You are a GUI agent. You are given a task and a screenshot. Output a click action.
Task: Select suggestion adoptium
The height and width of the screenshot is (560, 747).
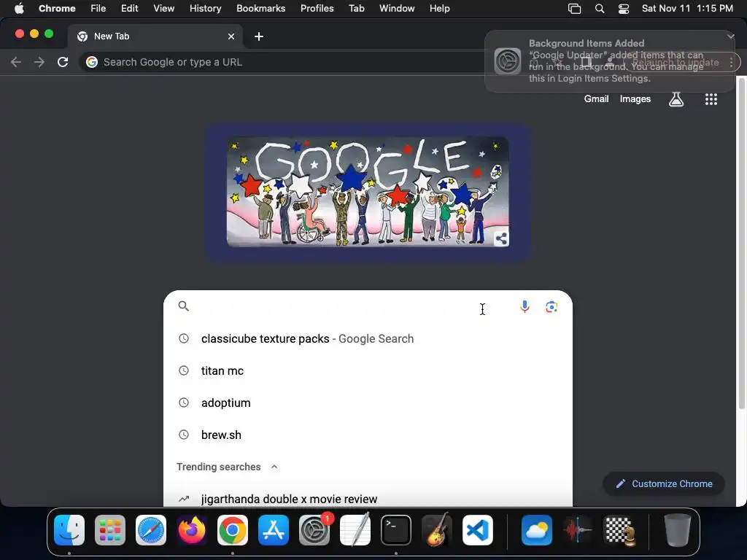click(368, 402)
